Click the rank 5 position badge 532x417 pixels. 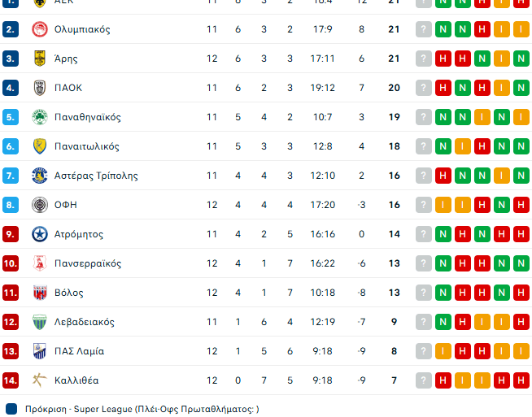tap(11, 117)
